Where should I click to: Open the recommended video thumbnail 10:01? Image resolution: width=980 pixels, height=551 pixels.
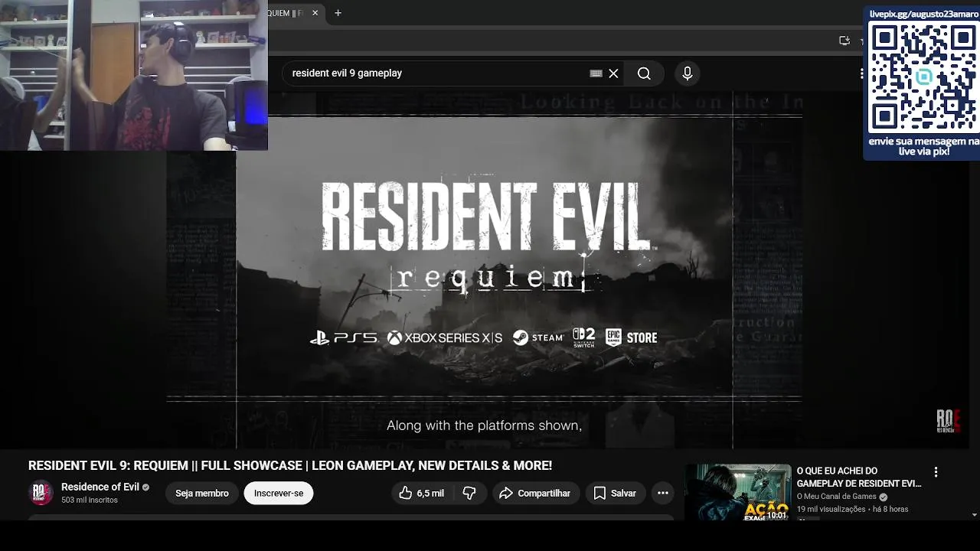click(x=738, y=492)
